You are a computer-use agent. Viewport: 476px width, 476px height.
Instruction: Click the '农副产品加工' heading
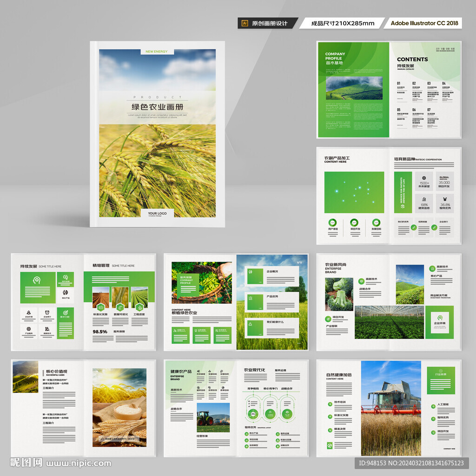tap(337, 158)
